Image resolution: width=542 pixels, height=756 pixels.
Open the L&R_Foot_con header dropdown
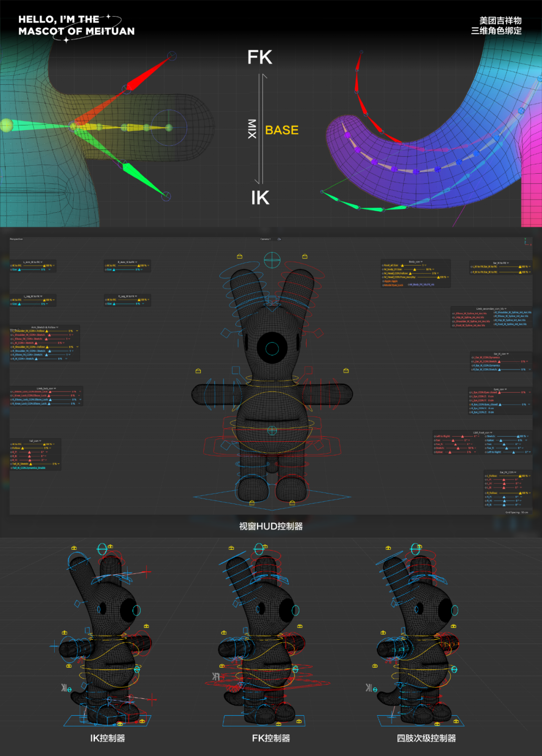pos(491,433)
